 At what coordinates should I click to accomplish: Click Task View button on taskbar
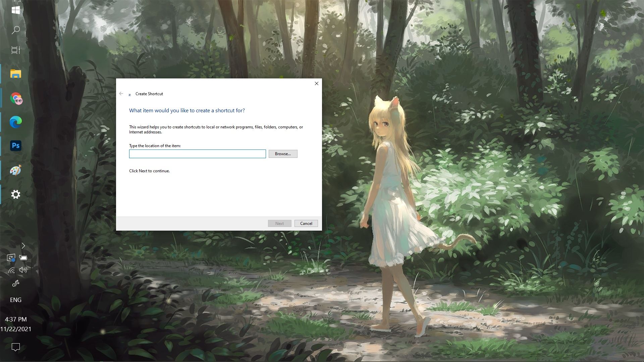(x=15, y=50)
